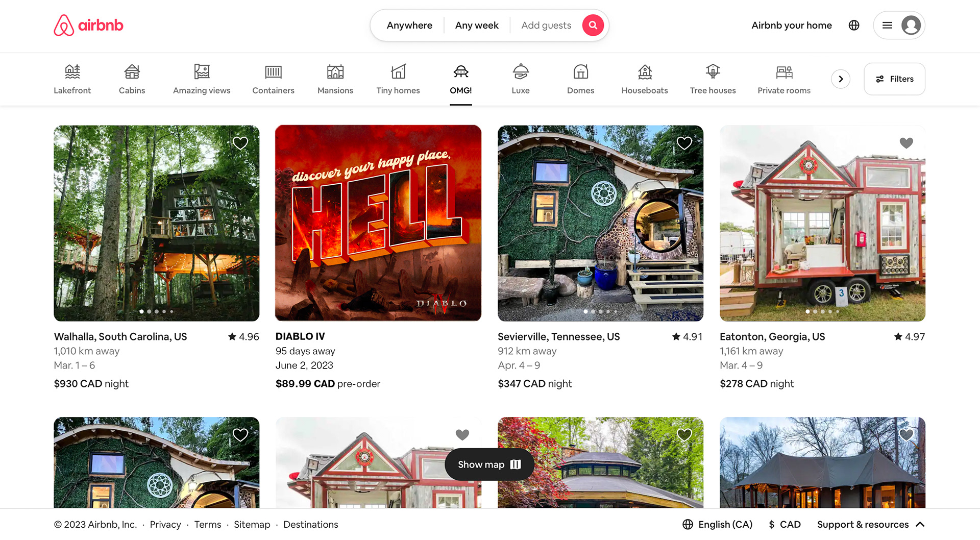
Task: Click the Add guests selector
Action: (x=546, y=25)
